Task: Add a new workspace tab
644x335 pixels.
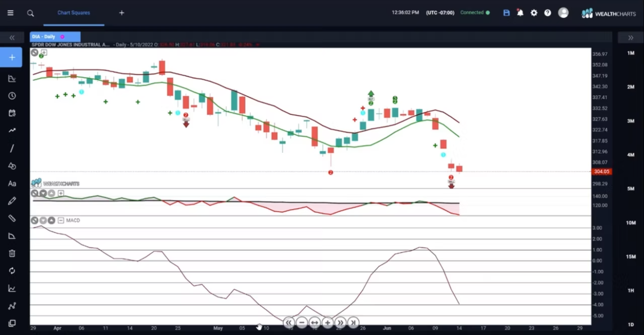Action: point(122,13)
